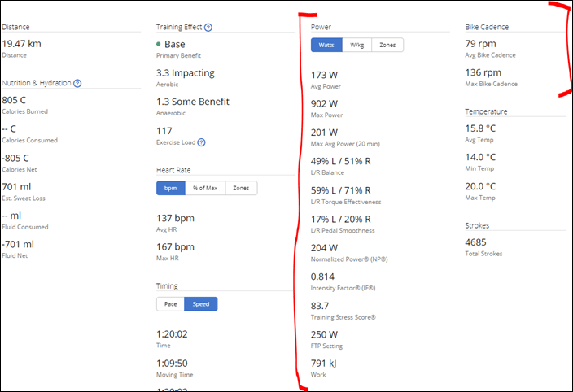Click the 19.47 km distance value
573x392 pixels.
[21, 44]
